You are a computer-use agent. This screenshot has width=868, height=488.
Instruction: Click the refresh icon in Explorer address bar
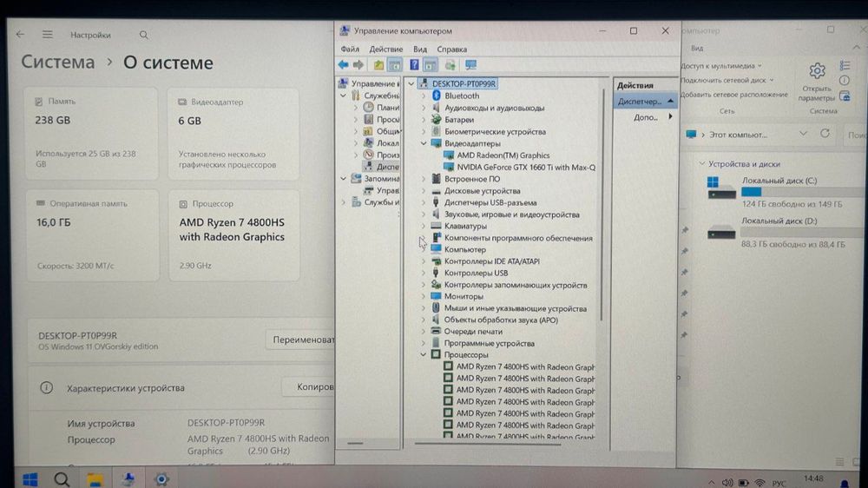pyautogui.click(x=825, y=134)
